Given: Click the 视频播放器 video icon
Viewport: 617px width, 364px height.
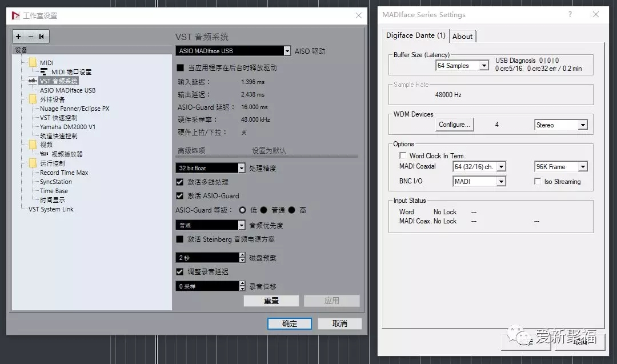Looking at the screenshot, I should (x=44, y=154).
